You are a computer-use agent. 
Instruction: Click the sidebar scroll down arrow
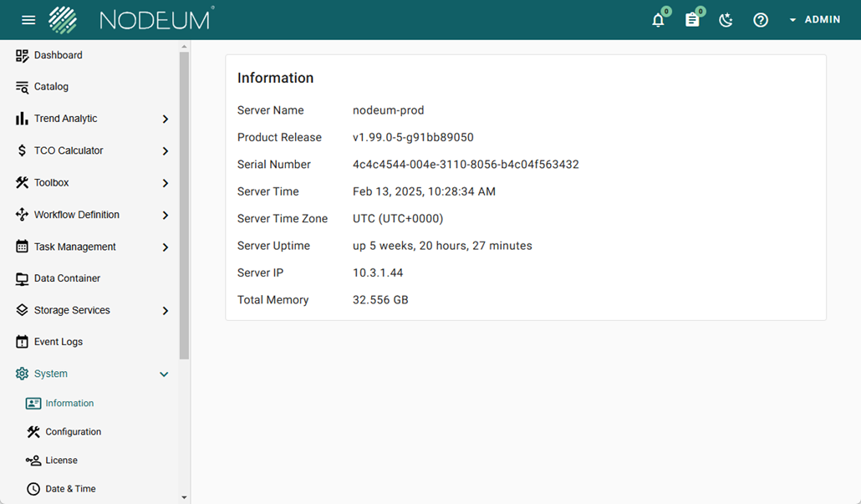[185, 497]
